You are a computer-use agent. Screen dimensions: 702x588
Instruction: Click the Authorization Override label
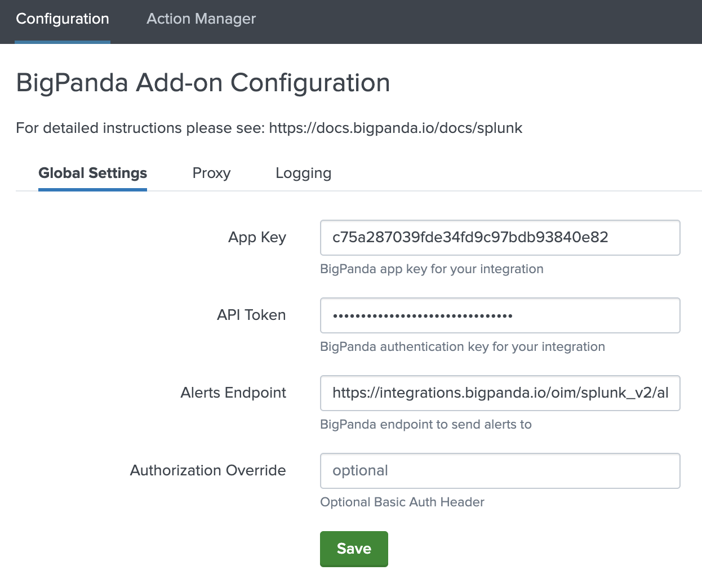click(208, 470)
